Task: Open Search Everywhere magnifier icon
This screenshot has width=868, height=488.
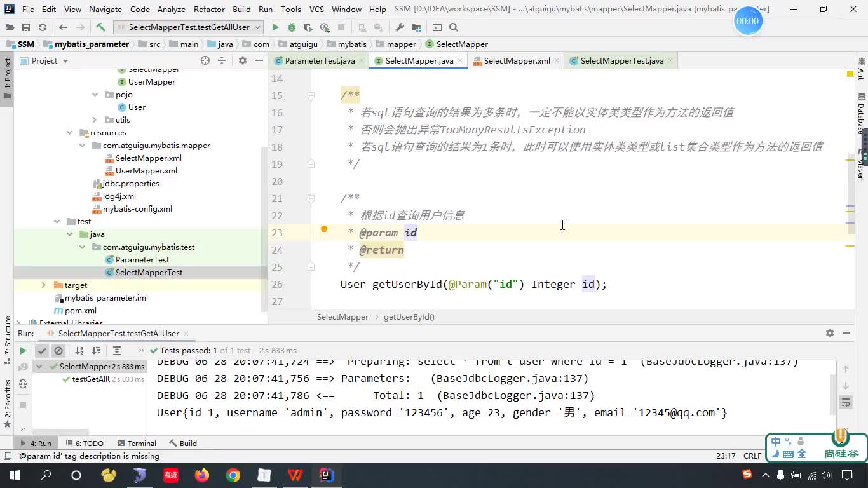Action: [x=454, y=27]
